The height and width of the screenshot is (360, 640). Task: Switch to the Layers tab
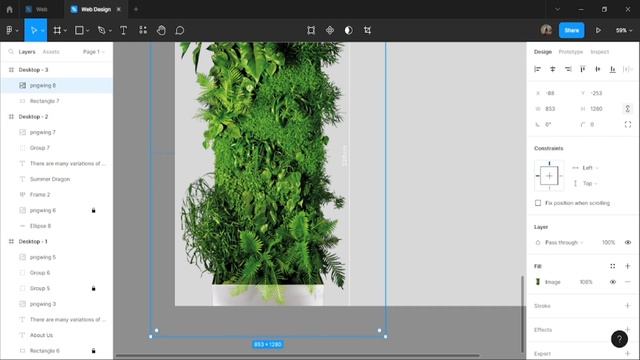pos(27,52)
